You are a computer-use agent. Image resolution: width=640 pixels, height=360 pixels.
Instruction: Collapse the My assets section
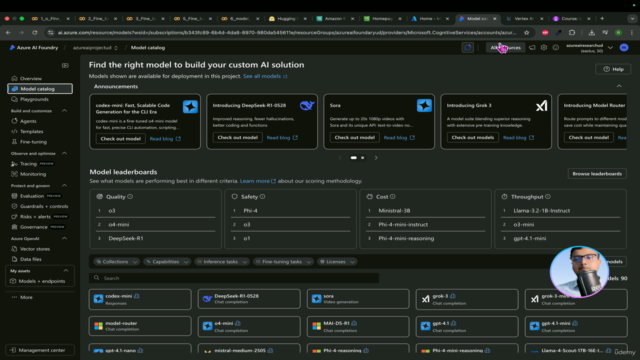point(65,271)
